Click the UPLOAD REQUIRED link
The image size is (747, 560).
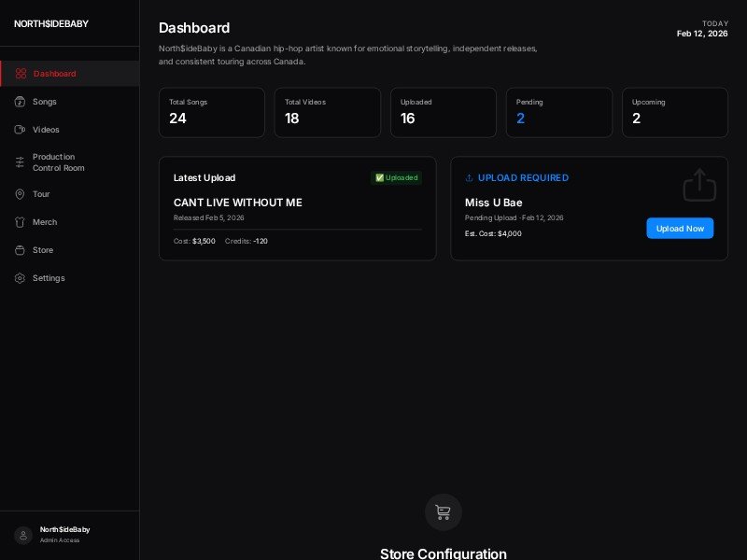click(x=516, y=178)
